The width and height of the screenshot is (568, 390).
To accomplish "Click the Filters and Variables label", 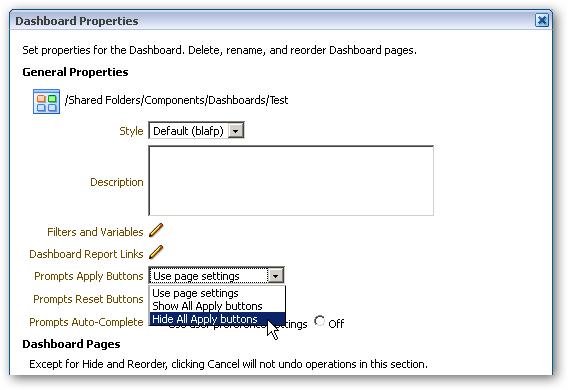I will tap(95, 232).
